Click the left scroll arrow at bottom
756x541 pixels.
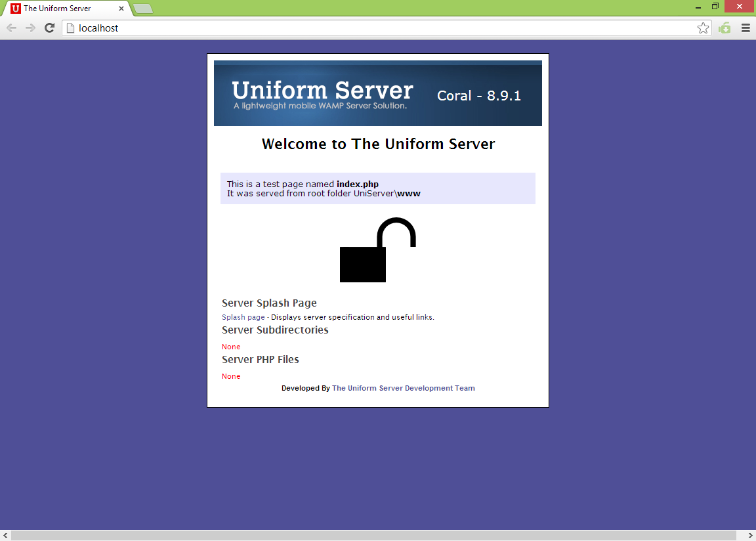tap(5, 536)
